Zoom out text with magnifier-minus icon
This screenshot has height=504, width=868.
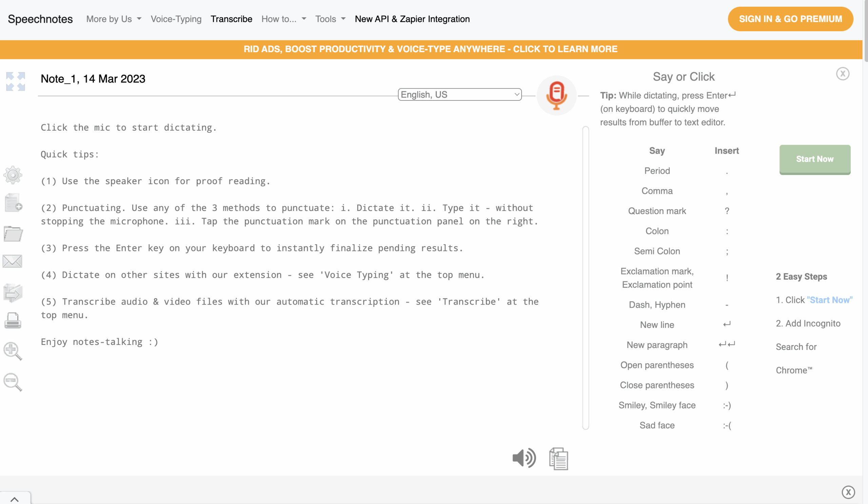click(x=13, y=382)
